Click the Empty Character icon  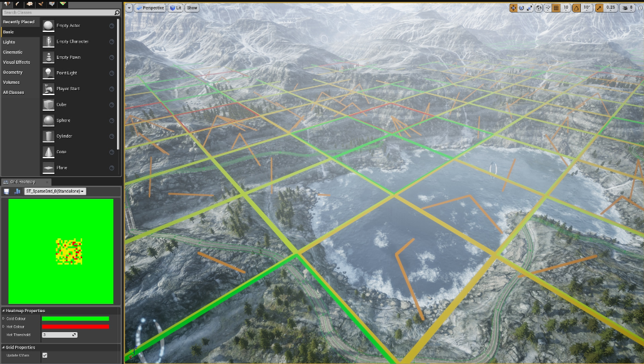(49, 41)
